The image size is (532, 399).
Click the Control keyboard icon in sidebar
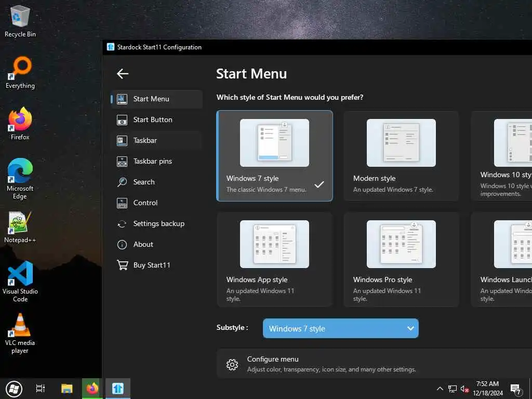tap(122, 203)
